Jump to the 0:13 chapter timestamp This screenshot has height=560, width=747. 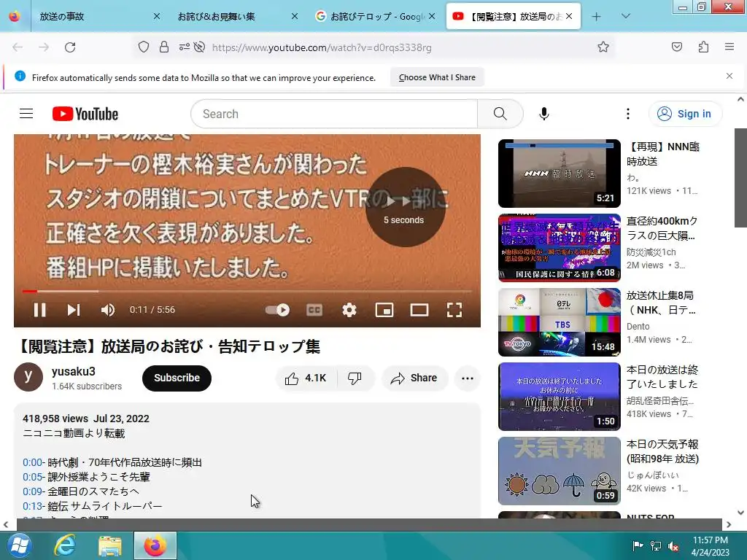point(32,506)
